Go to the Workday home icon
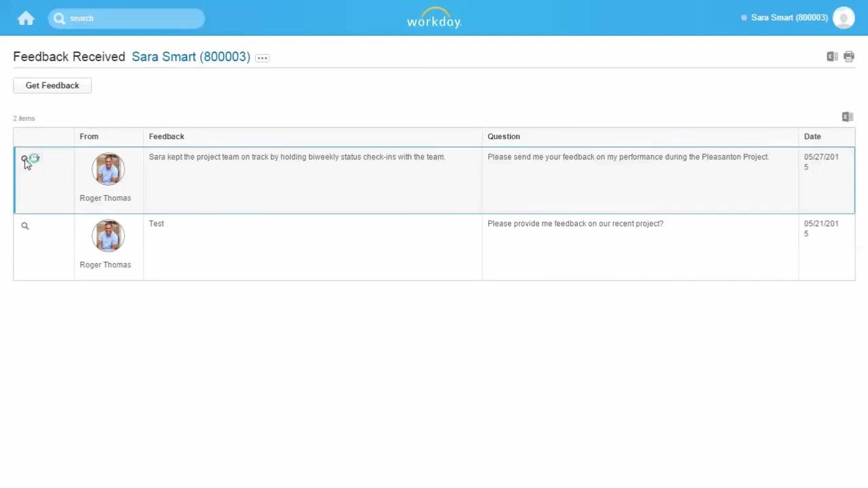The image size is (868, 488). (26, 18)
